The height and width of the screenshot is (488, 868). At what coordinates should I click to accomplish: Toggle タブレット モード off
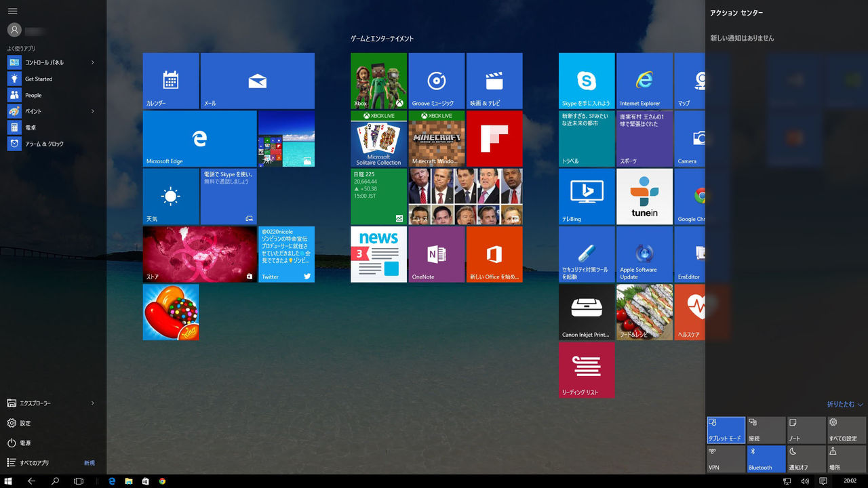pyautogui.click(x=725, y=429)
